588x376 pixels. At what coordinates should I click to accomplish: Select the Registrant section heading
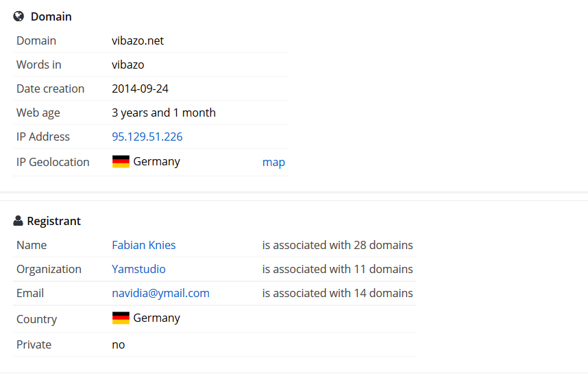[x=53, y=221]
